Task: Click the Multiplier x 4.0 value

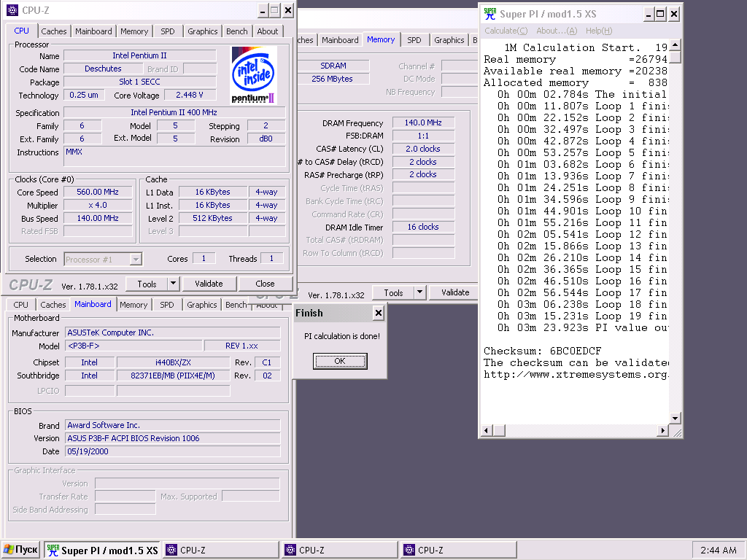Action: [98, 205]
